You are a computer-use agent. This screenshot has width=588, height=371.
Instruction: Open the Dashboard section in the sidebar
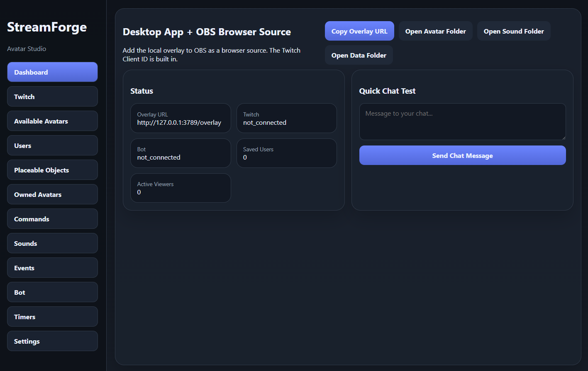(x=52, y=72)
